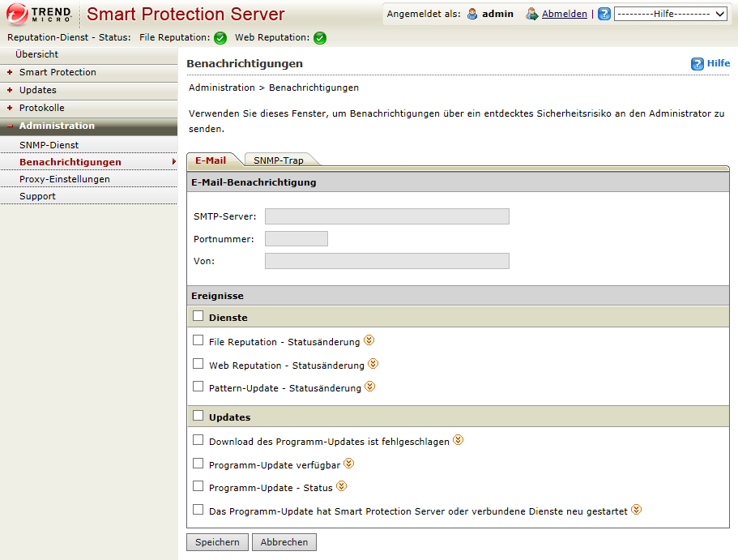Image resolution: width=738 pixels, height=560 pixels.
Task: Open the Hilfe dropdown in header
Action: pyautogui.click(x=670, y=14)
